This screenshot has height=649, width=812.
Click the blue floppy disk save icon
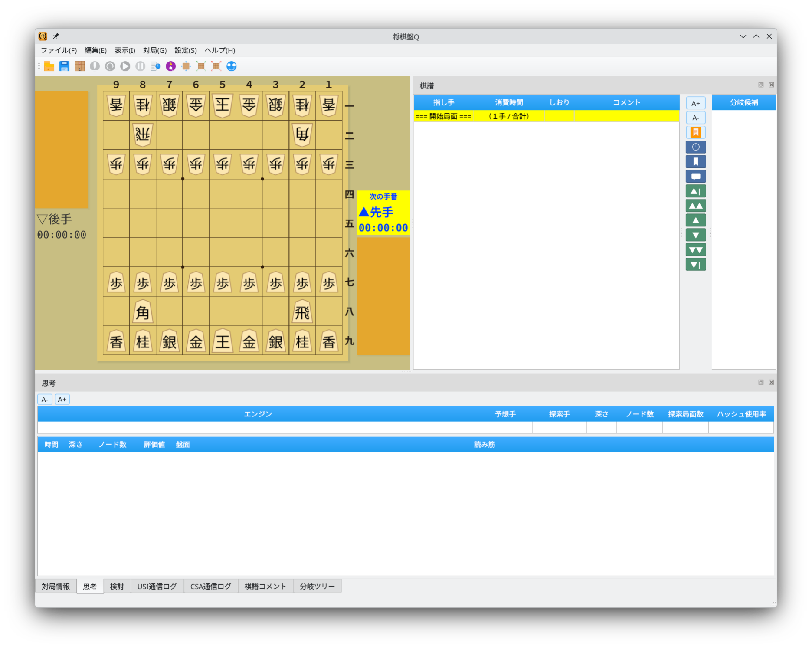(64, 66)
